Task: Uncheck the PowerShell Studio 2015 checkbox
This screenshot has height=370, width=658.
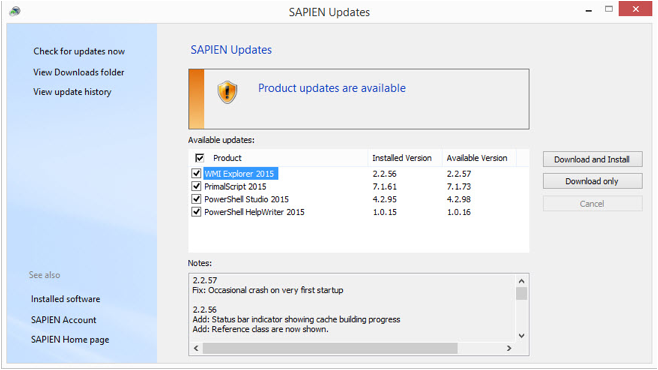Action: point(196,199)
